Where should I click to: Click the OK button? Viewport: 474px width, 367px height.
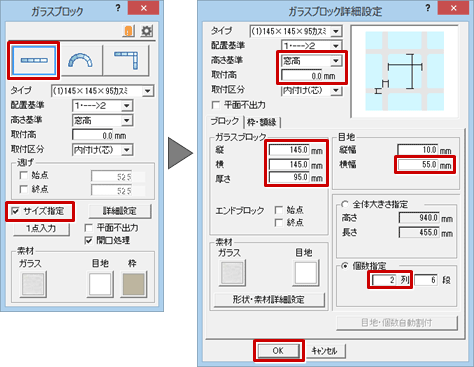click(278, 351)
